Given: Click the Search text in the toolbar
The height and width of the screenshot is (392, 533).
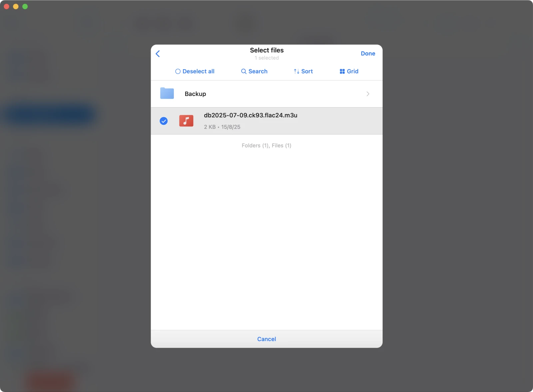Looking at the screenshot, I should tap(258, 71).
